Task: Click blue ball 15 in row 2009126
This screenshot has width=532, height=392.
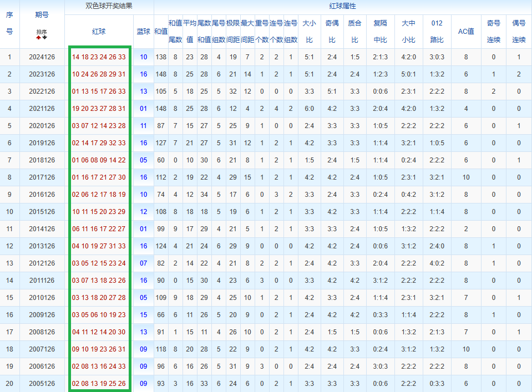Action: 144,315
